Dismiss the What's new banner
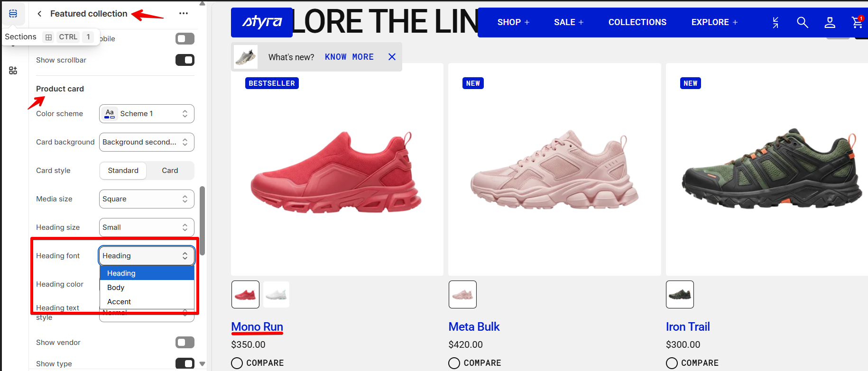The height and width of the screenshot is (371, 868). click(x=392, y=57)
